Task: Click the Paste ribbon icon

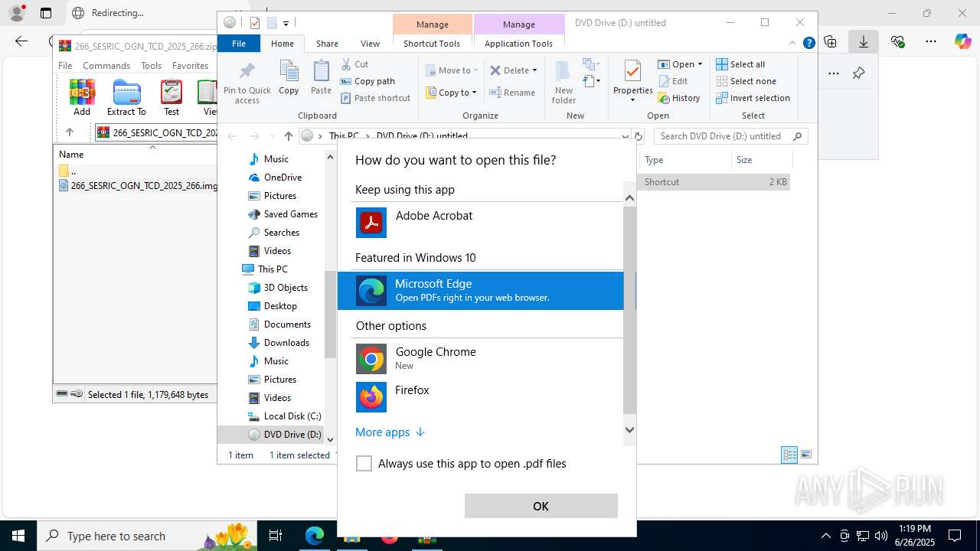Action: point(321,78)
